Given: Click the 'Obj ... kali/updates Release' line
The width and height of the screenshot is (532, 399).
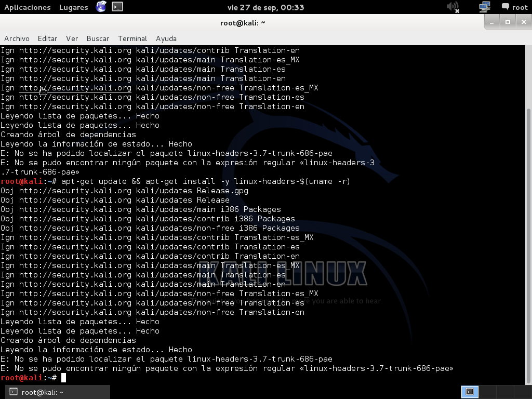Looking at the screenshot, I should [x=115, y=200].
